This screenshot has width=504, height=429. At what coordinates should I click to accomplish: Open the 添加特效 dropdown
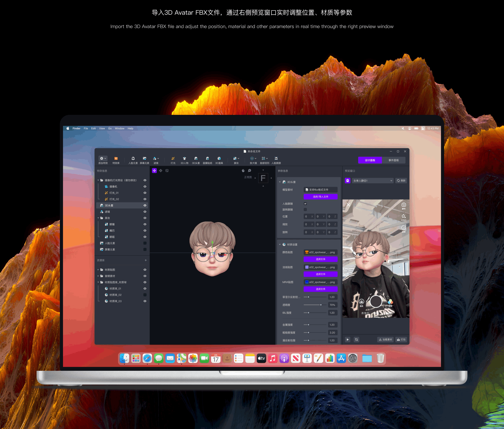point(103,160)
